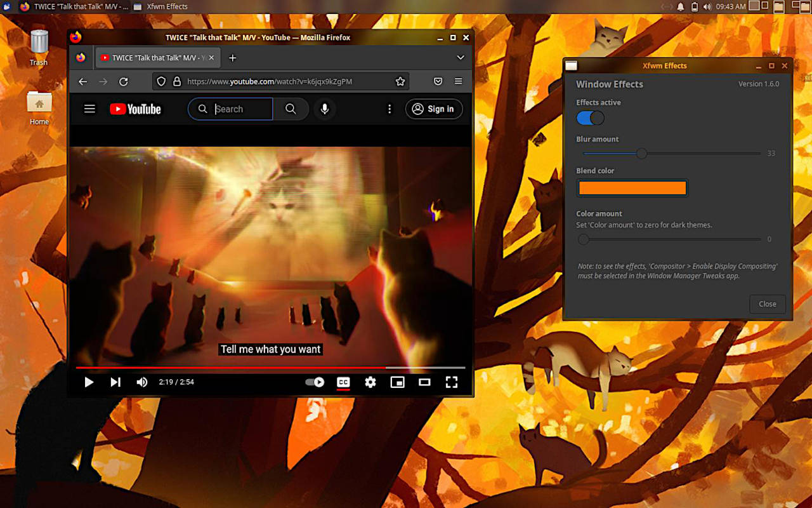
Task: Play the paused video
Action: pyautogui.click(x=89, y=382)
